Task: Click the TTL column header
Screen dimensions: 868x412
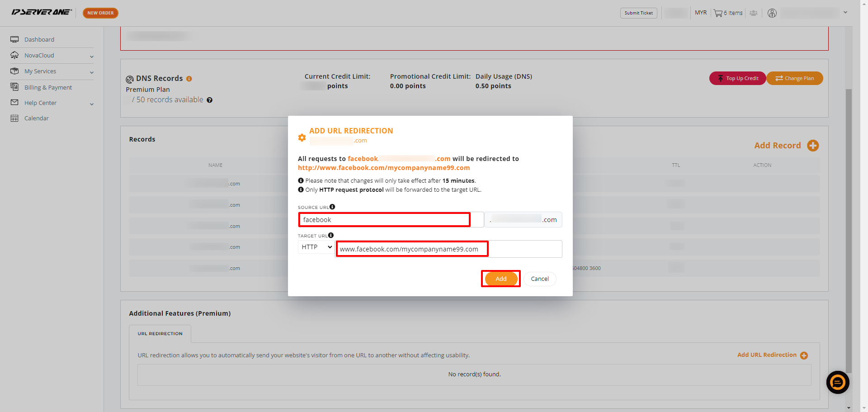Action: [676, 165]
